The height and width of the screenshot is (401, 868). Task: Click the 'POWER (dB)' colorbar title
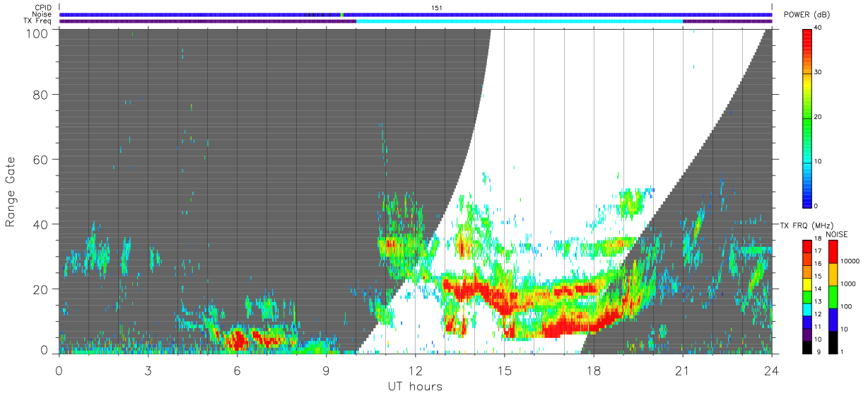point(807,15)
